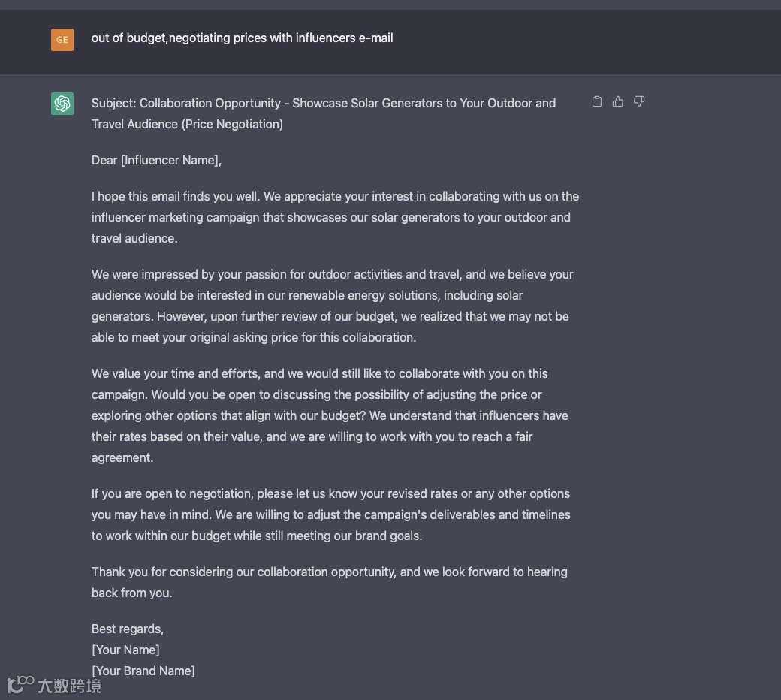781x700 pixels.
Task: Click the paragraph starting "If you are open"
Action: tap(330, 514)
